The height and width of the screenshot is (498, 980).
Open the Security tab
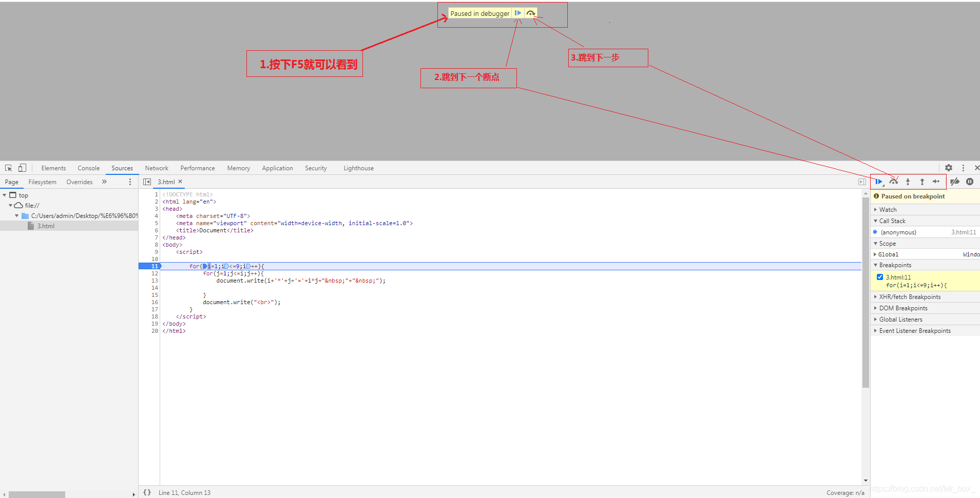click(x=316, y=168)
